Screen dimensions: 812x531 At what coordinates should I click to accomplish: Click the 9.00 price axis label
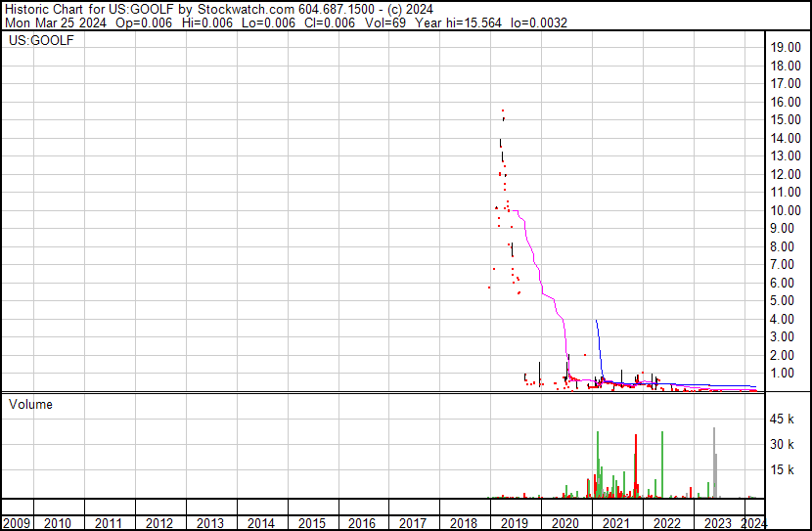[x=782, y=228]
